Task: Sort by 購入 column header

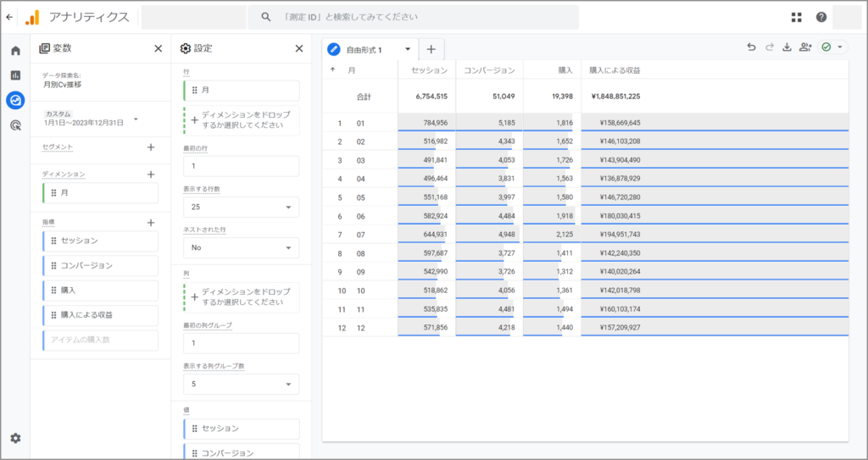Action: click(565, 70)
